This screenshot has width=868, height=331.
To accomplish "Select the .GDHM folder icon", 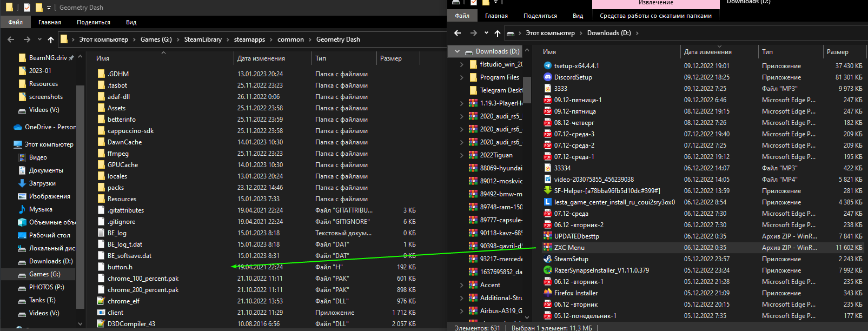I will point(101,74).
